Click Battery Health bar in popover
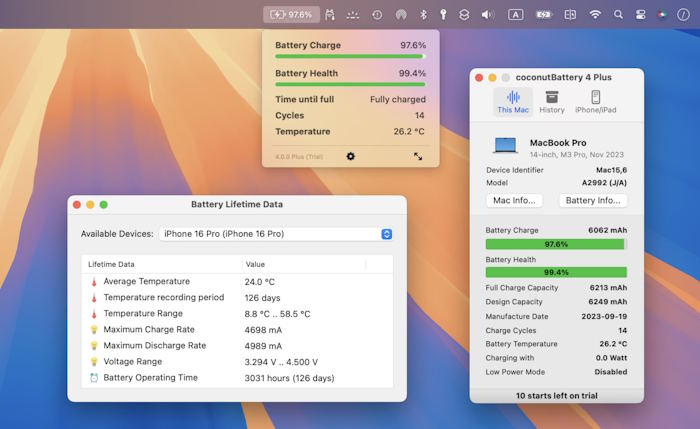The width and height of the screenshot is (700, 429). tap(350, 84)
